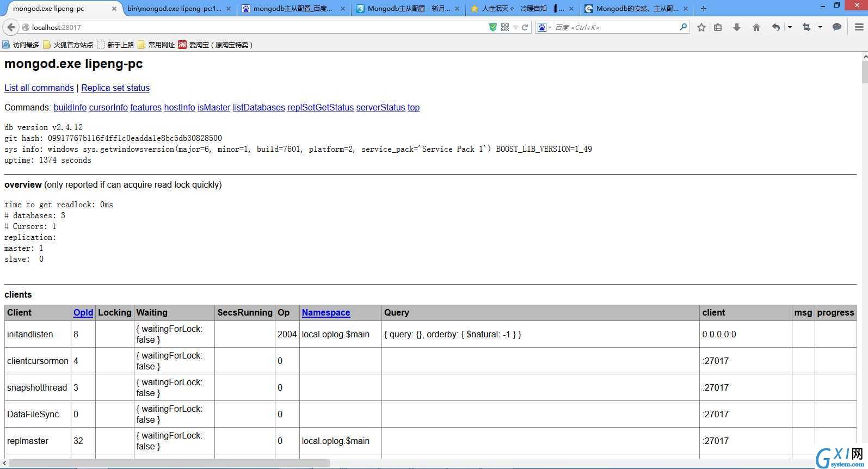Click the clientcursormon client cell
This screenshot has height=469, width=868.
coord(38,361)
